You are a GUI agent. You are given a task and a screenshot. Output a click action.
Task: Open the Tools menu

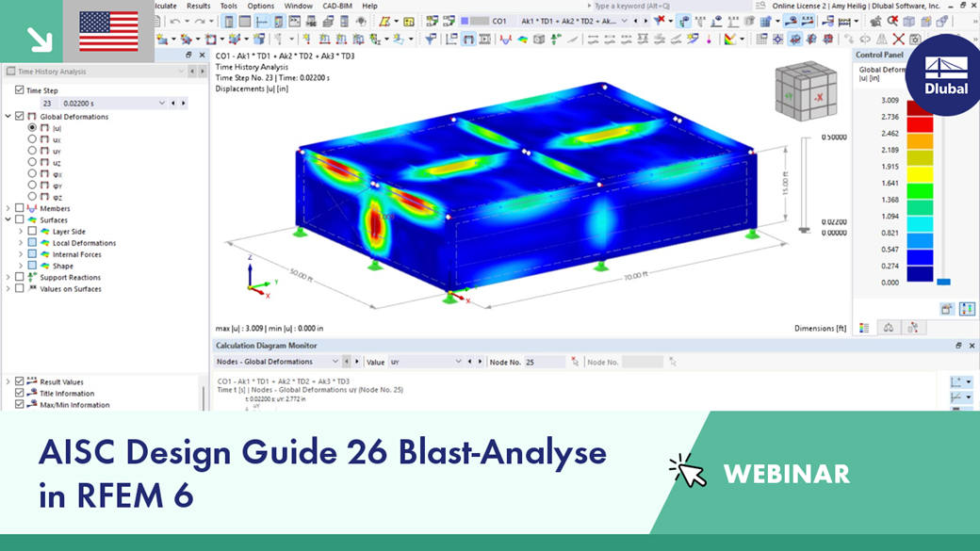pos(229,6)
